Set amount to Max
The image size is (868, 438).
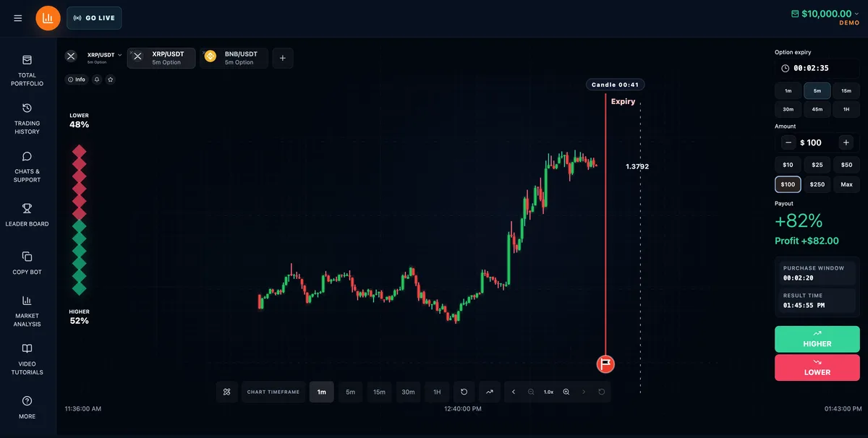pos(846,184)
